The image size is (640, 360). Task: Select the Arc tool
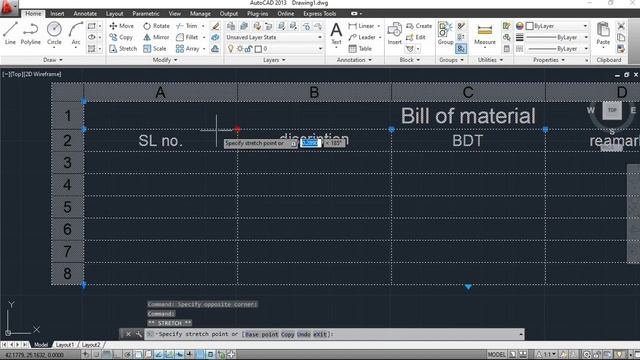(76, 35)
